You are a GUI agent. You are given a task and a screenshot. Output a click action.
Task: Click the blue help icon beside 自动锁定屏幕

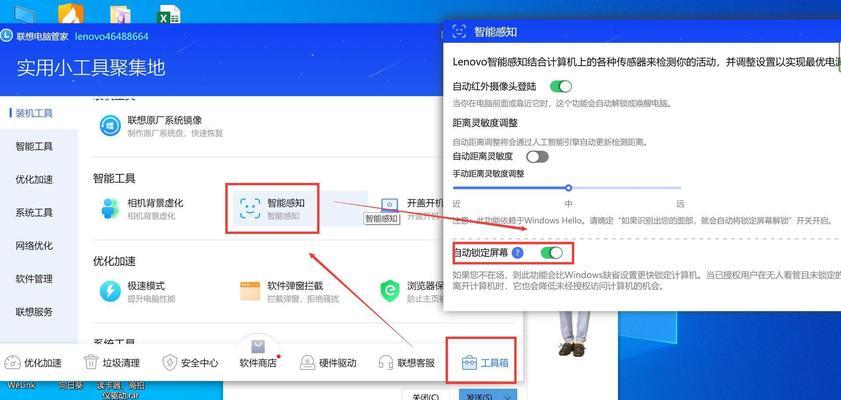(517, 253)
